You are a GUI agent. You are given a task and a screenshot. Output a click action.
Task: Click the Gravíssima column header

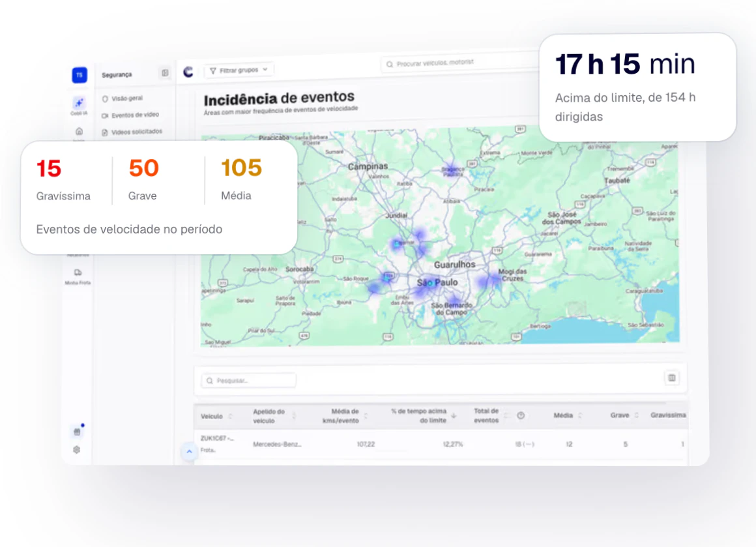tap(668, 415)
